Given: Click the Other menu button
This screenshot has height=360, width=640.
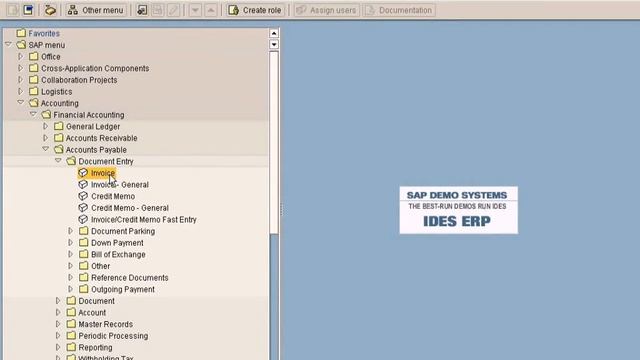Looking at the screenshot, I should (x=96, y=10).
